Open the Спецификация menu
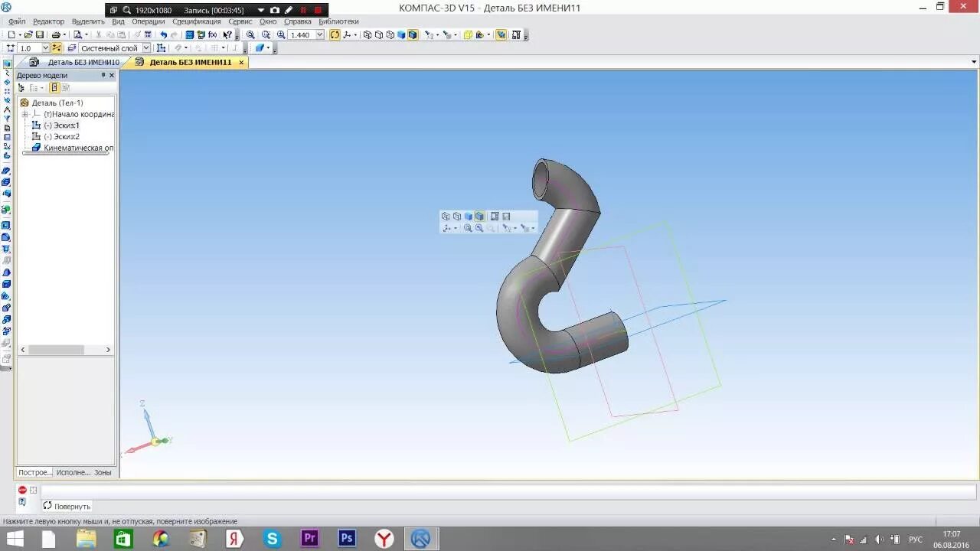 [197, 21]
